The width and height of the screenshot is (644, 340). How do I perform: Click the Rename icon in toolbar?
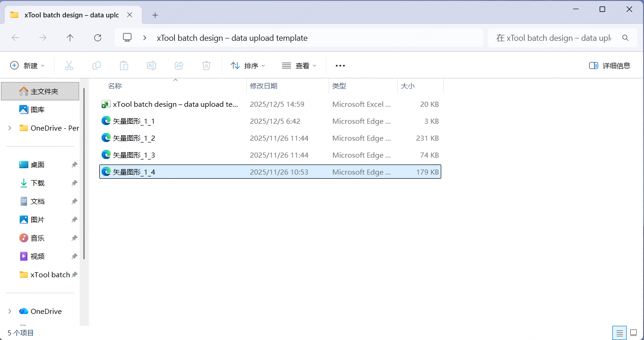tap(152, 66)
